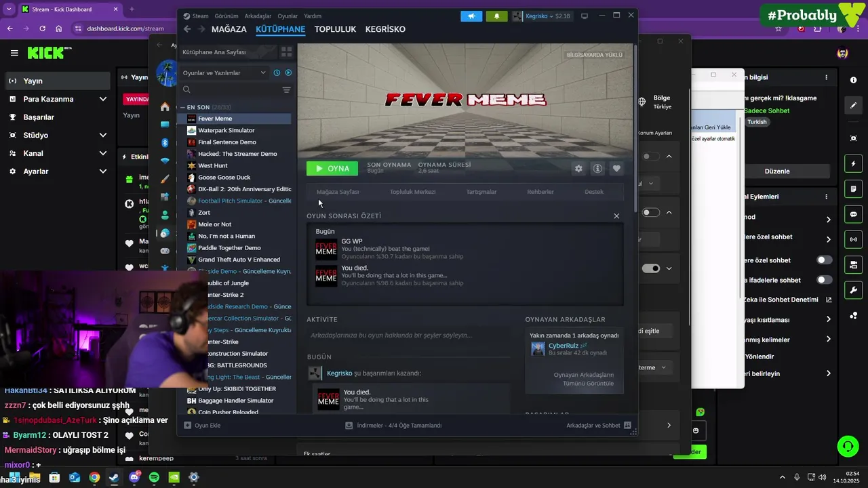Click Kick pencil edit icon in right rail
This screenshot has width=868, height=488.
pyautogui.click(x=853, y=105)
